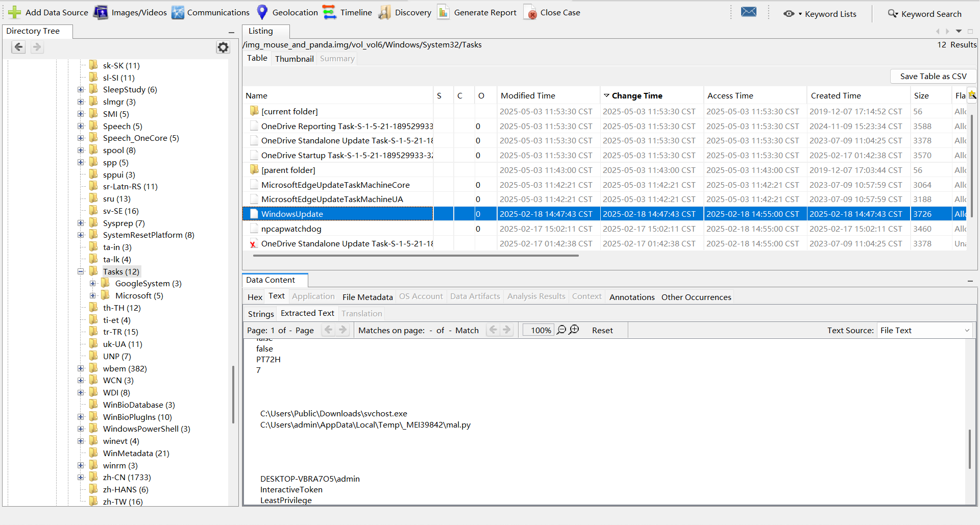Click the Generate Report icon
The height and width of the screenshot is (525, 980).
444,12
